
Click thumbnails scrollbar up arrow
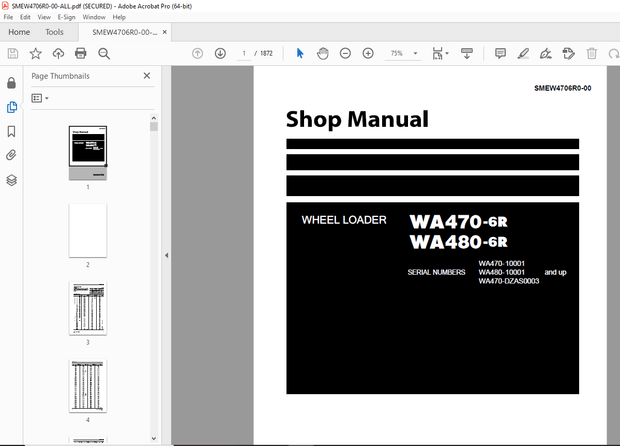154,118
